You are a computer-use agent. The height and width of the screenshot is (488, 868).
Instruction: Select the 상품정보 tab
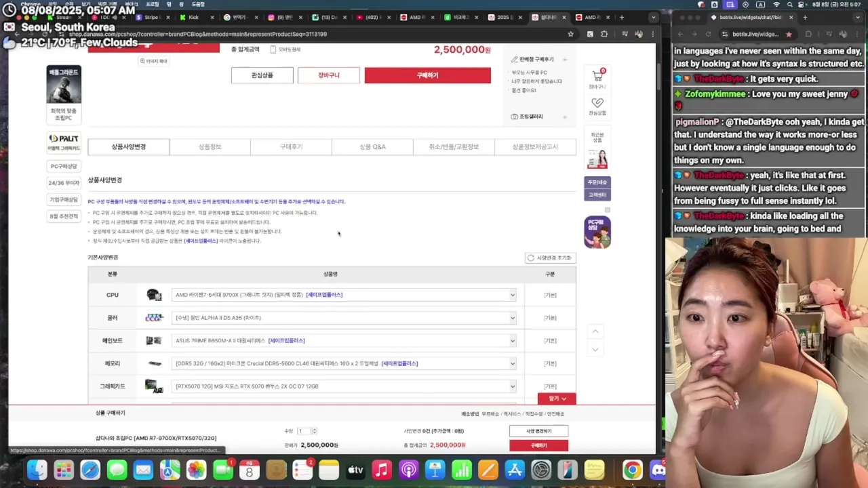pos(210,147)
